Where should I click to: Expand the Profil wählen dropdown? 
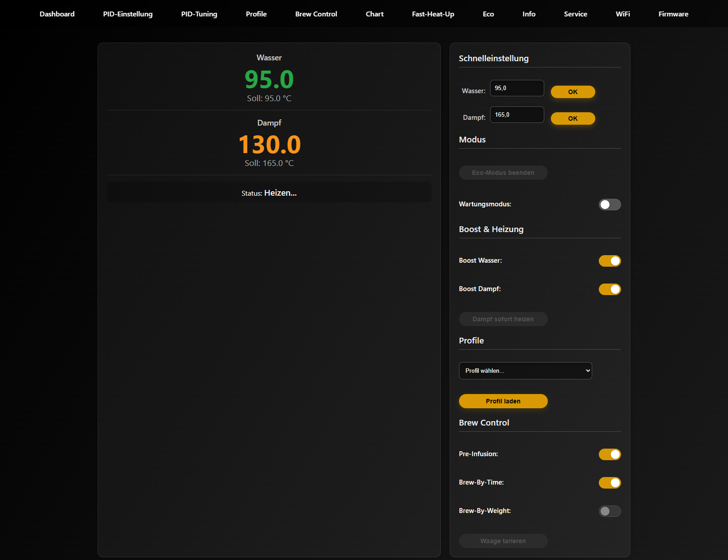tap(525, 371)
